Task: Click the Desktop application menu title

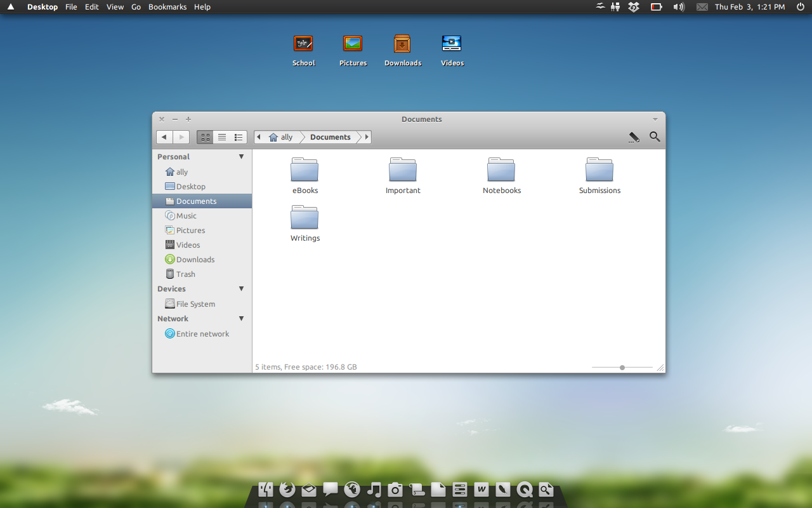Action: click(43, 7)
